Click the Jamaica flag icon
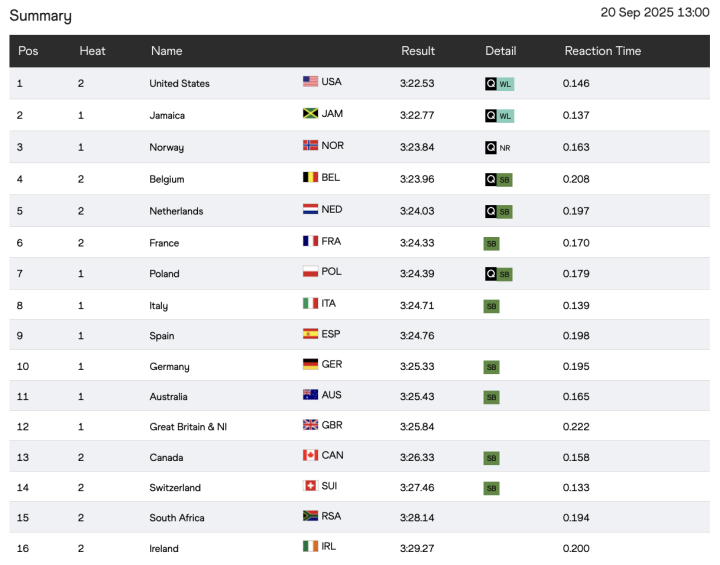720x565 pixels. click(310, 114)
